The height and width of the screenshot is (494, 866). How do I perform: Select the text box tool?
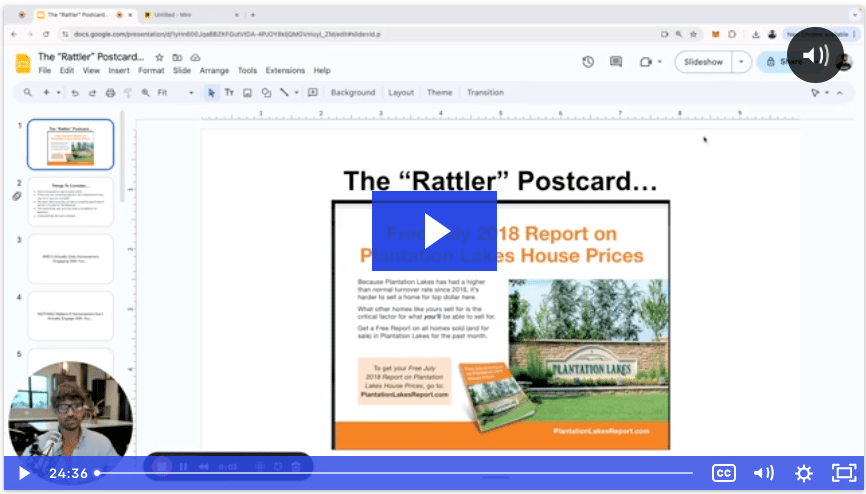tap(229, 93)
